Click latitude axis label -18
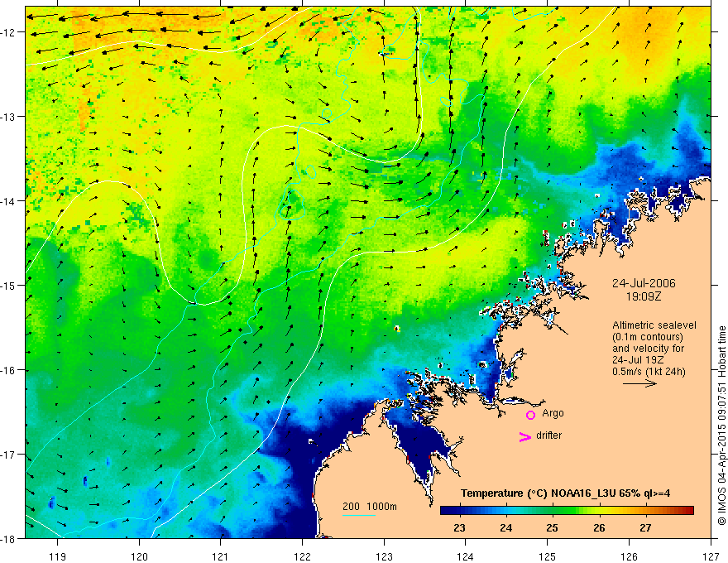Screen dimensions: 728x563 click(8, 539)
